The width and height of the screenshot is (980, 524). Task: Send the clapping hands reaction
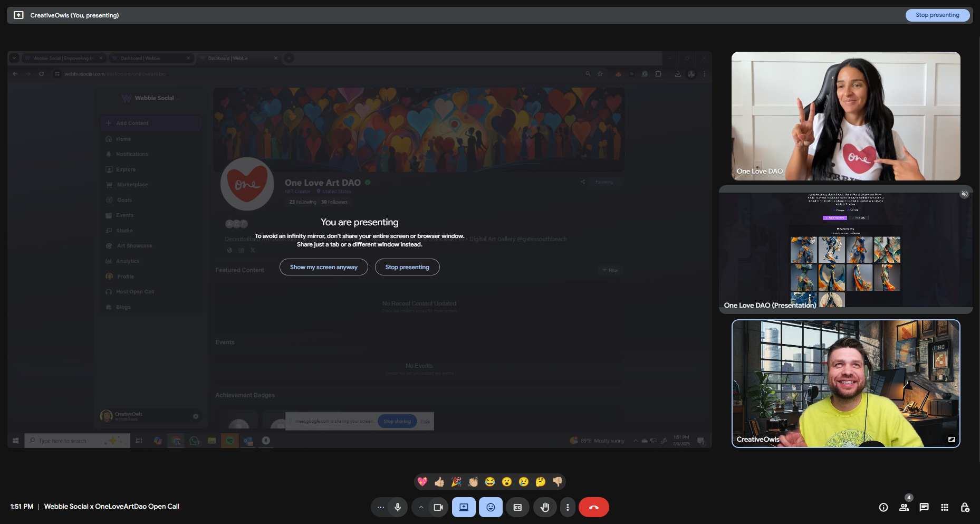[473, 481]
